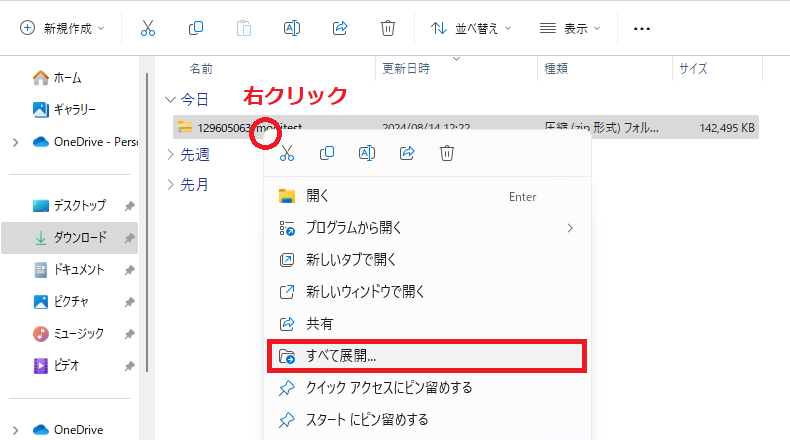Viewport: 790px width, 440px height.
Task: Click the Delete trash icon in top toolbar
Action: 387,28
